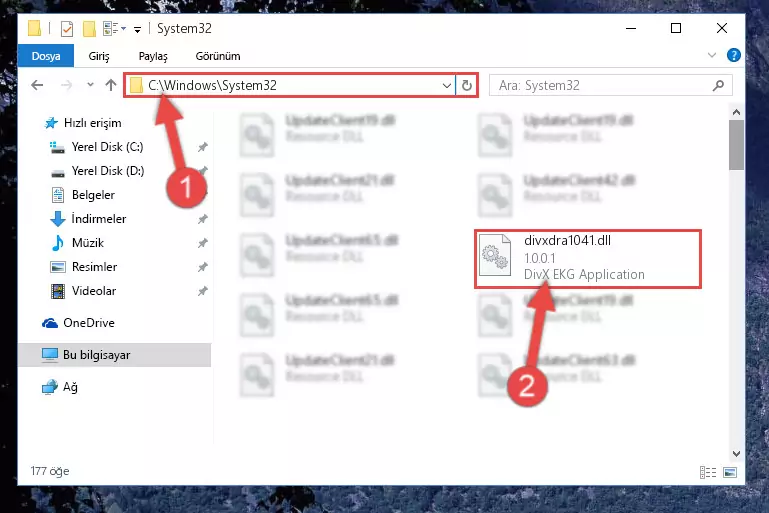Viewport: 769px width, 513px height.
Task: Click the Properties icon in quick access toolbar
Action: point(67,29)
